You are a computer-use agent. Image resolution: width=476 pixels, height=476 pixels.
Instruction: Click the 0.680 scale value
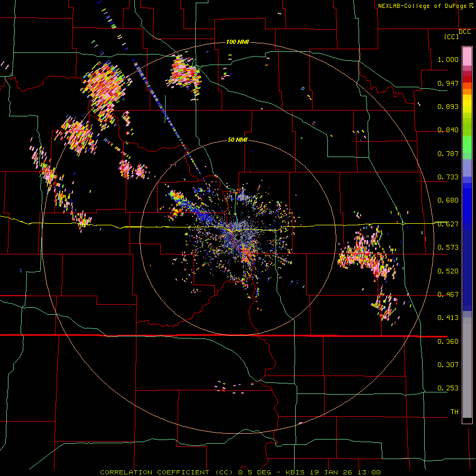[x=448, y=200]
